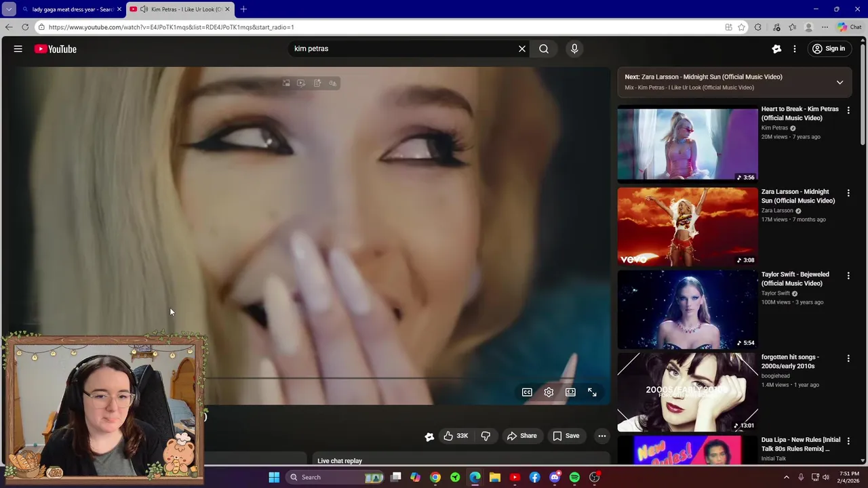Open options for forgotten hit songs video

coord(848,358)
